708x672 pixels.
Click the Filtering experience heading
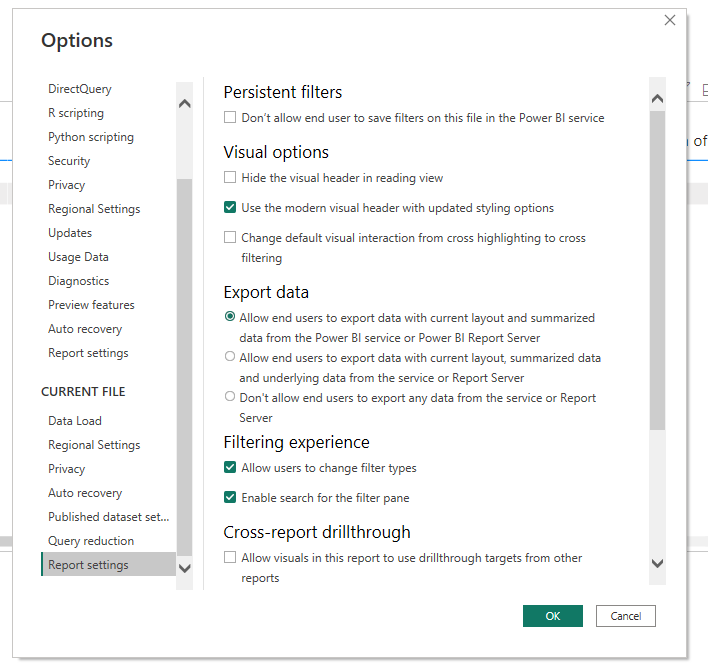pyautogui.click(x=296, y=442)
